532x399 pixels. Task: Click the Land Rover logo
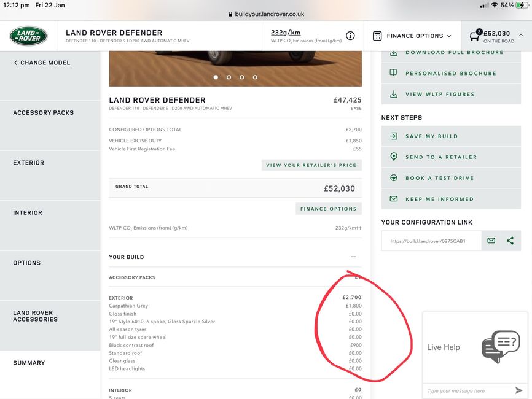pos(28,36)
